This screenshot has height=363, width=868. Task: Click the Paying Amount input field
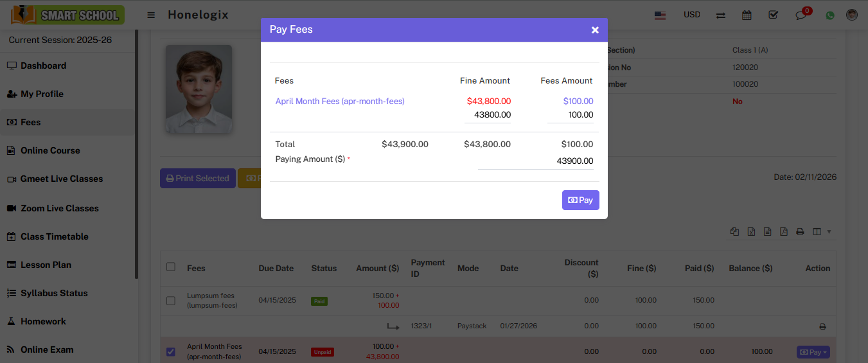pyautogui.click(x=536, y=161)
